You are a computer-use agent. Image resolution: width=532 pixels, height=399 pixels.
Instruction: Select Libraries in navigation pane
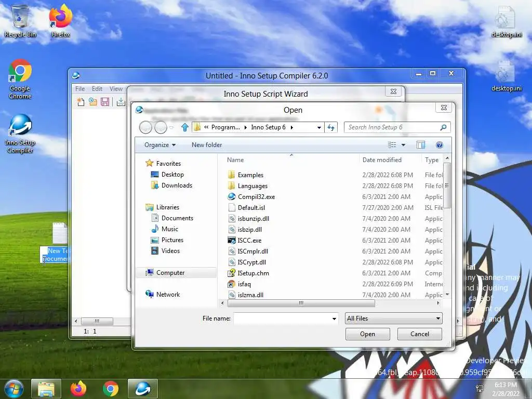[162, 207]
